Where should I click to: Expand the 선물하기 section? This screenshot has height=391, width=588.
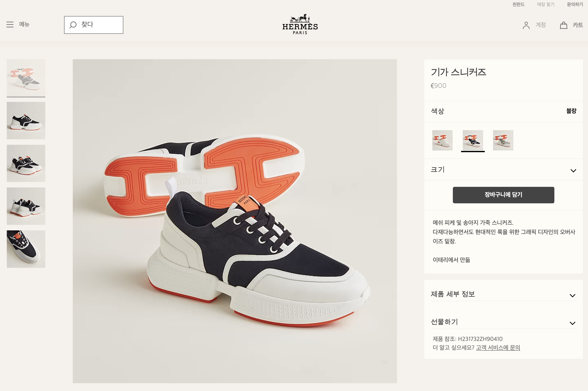tap(503, 322)
